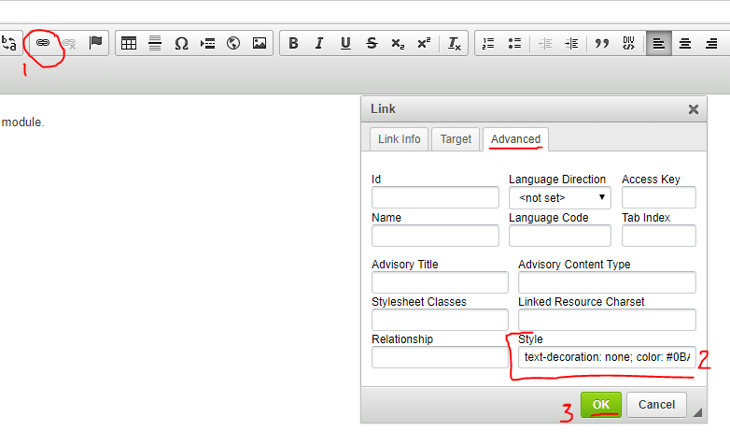
Task: Click the Style field with text-decoration
Action: coord(607,357)
